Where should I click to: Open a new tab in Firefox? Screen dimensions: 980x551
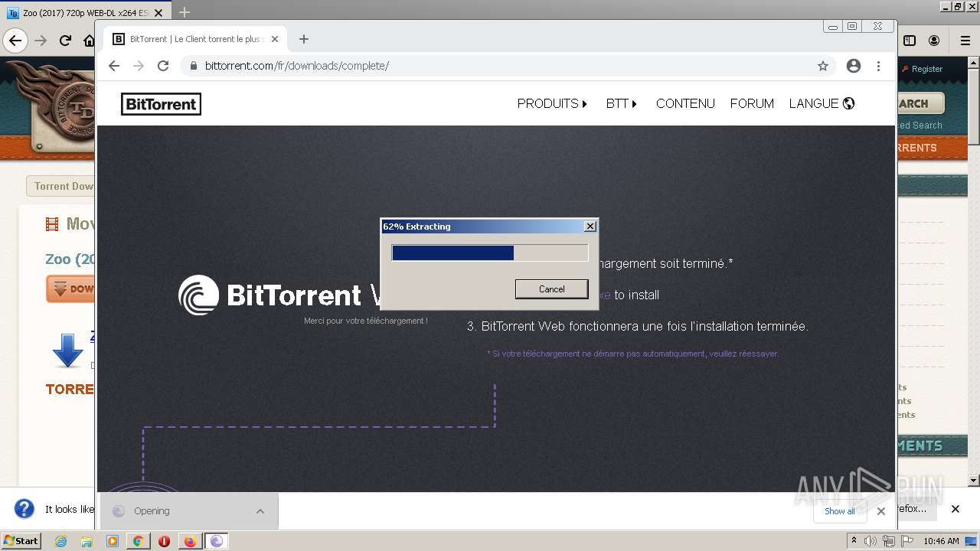tap(185, 12)
